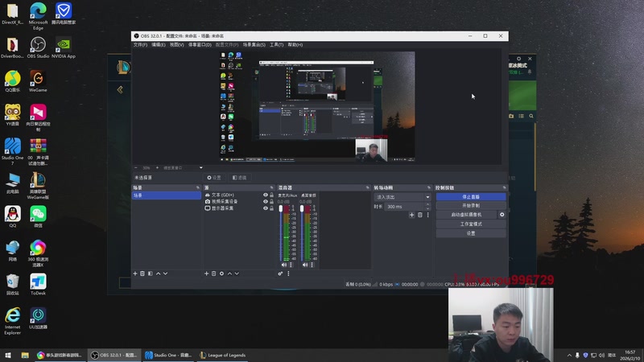
Task: Open transition properties three-dot menu
Action: (427, 215)
